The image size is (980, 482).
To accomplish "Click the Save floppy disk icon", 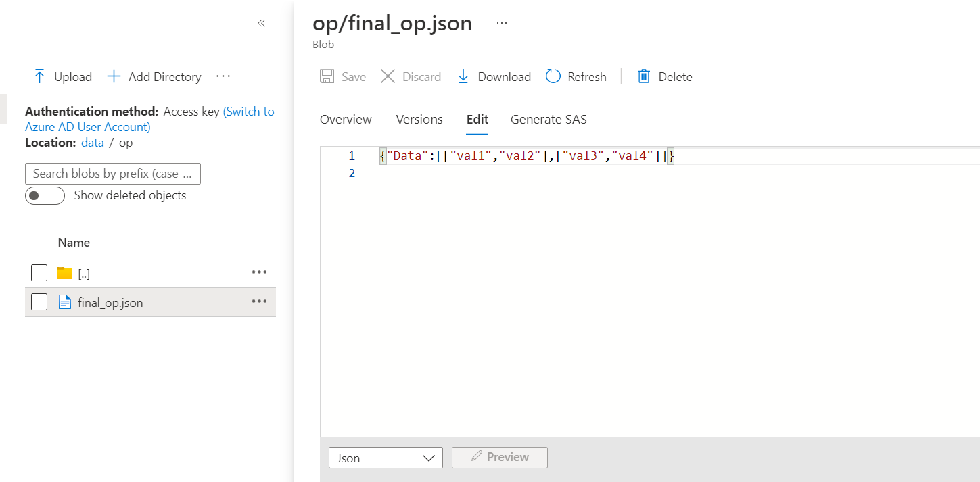I will [327, 76].
